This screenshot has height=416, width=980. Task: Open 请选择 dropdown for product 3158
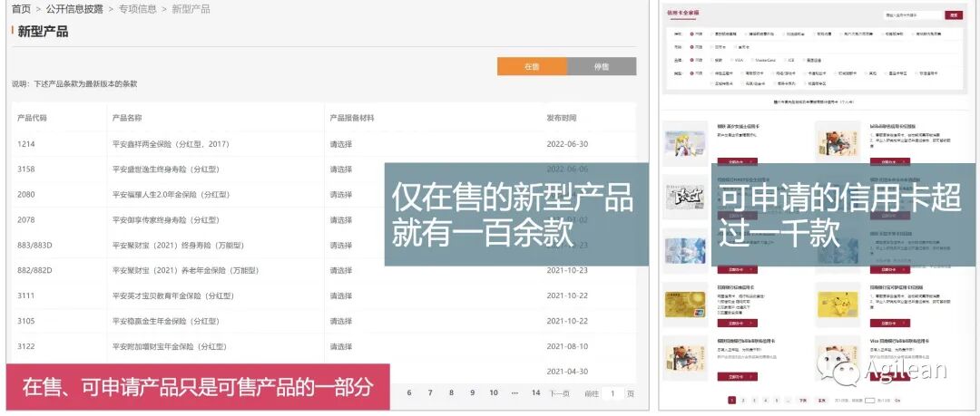341,169
